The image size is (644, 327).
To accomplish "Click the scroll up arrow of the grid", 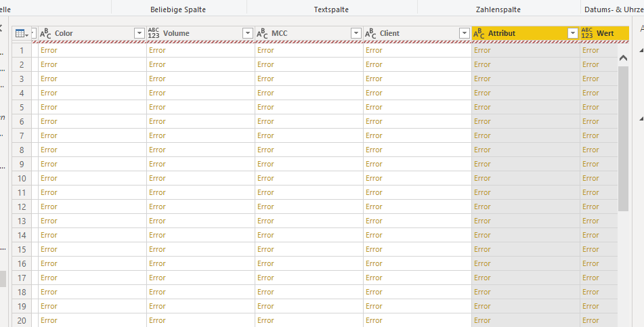I will (x=623, y=58).
